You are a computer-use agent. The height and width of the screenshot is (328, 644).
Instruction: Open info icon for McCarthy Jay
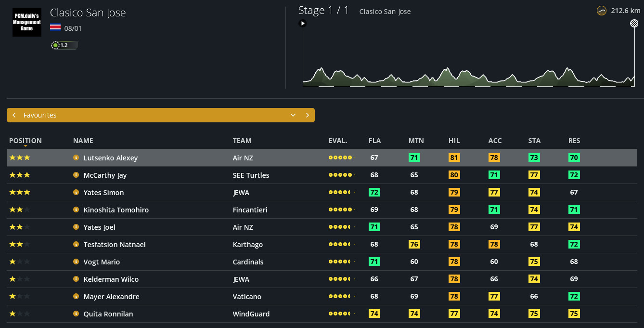[x=76, y=175]
